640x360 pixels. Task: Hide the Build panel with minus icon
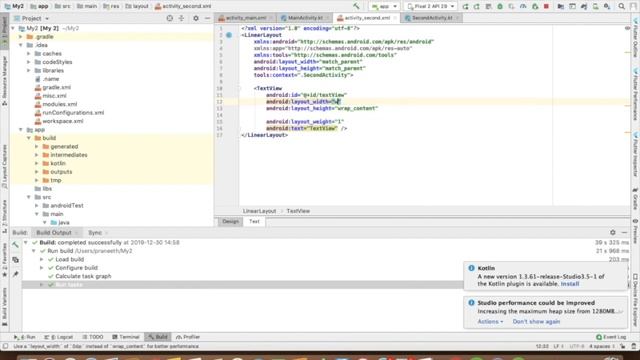tap(624, 232)
